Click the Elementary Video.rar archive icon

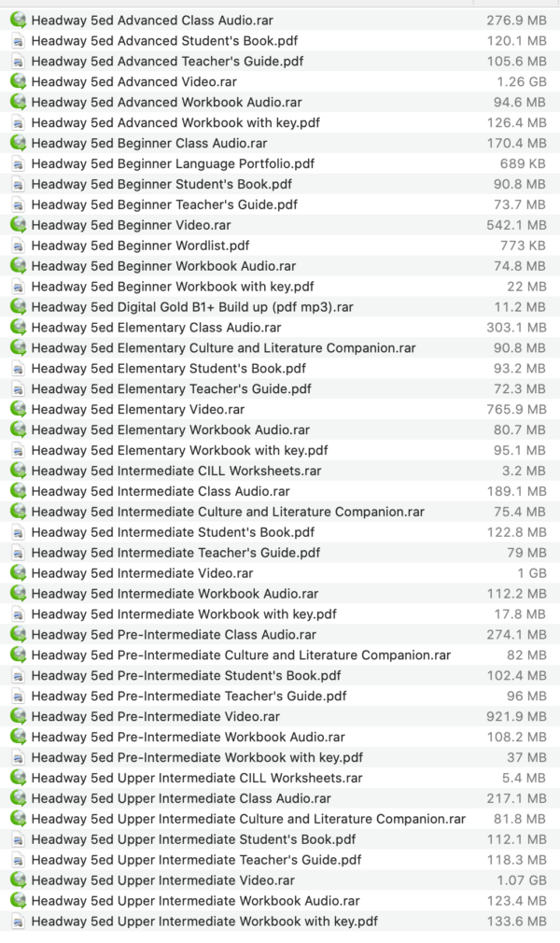coord(18,410)
